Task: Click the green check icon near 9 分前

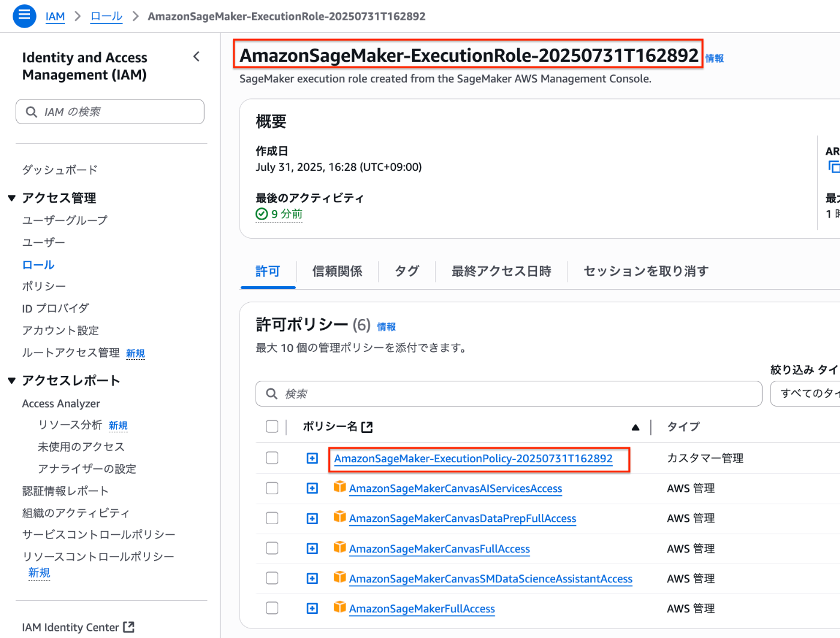Action: (x=262, y=214)
